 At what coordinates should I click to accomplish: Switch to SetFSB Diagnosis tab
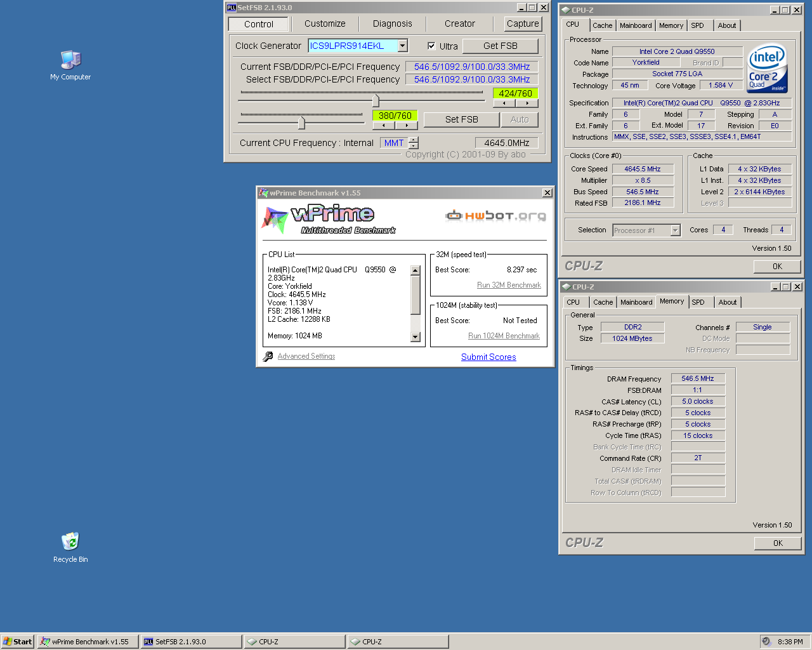pyautogui.click(x=392, y=23)
